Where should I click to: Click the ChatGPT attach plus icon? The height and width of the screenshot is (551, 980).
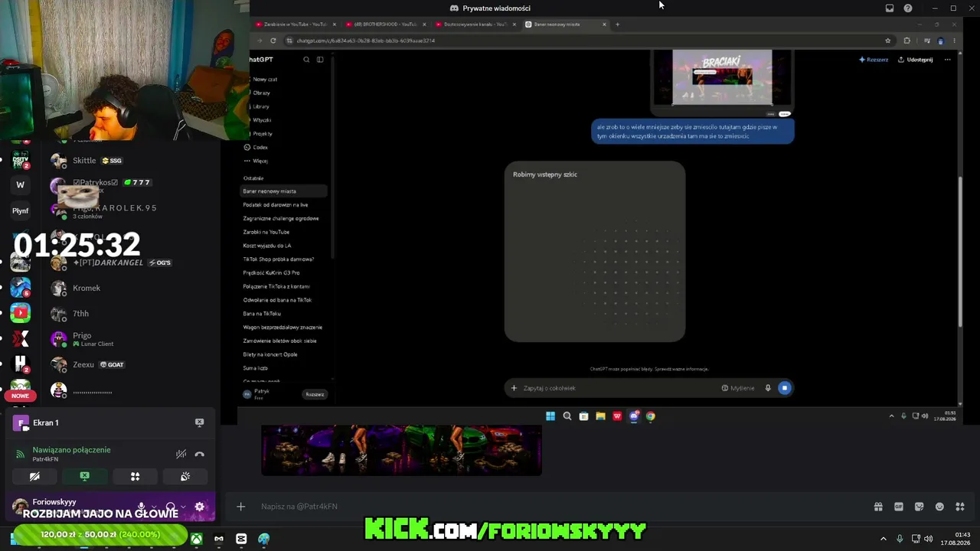[514, 388]
